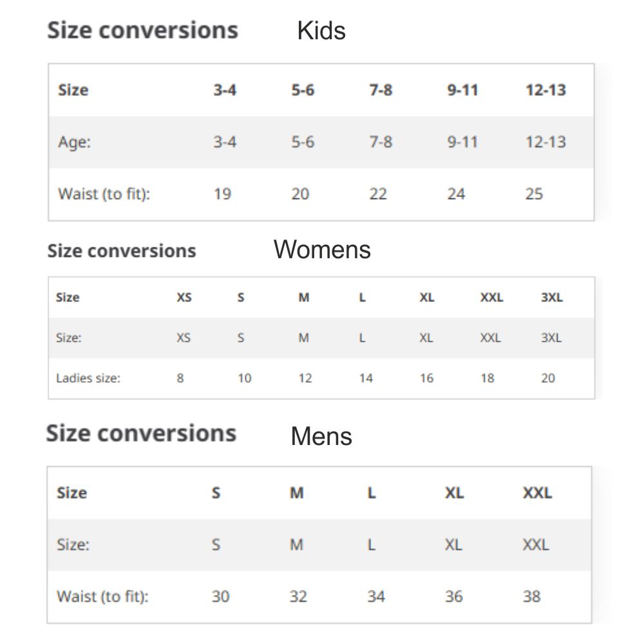
Task: Click kids age 7-8 cell
Action: point(381,142)
